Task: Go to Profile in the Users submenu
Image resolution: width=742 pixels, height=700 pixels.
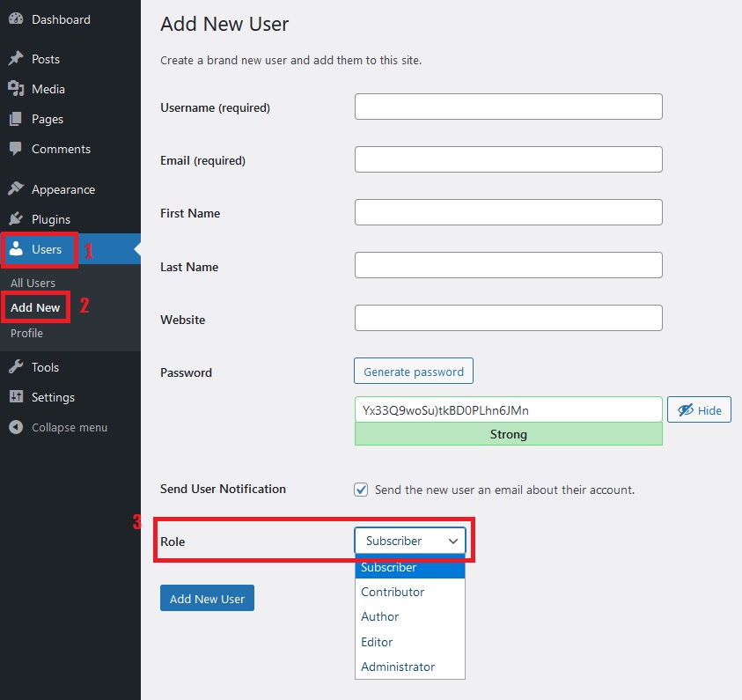Action: pyautogui.click(x=26, y=333)
